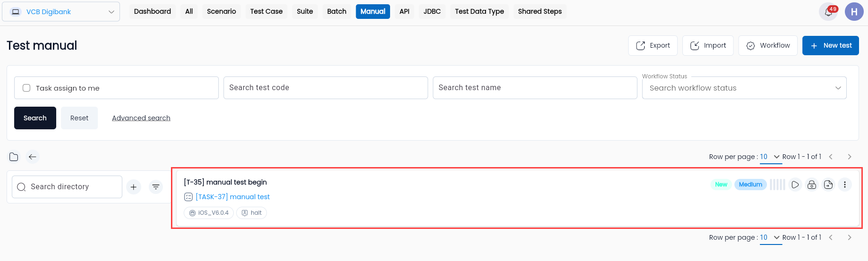Open the Shared Steps tab
Viewport: 868px width, 261px height.
tap(540, 11)
